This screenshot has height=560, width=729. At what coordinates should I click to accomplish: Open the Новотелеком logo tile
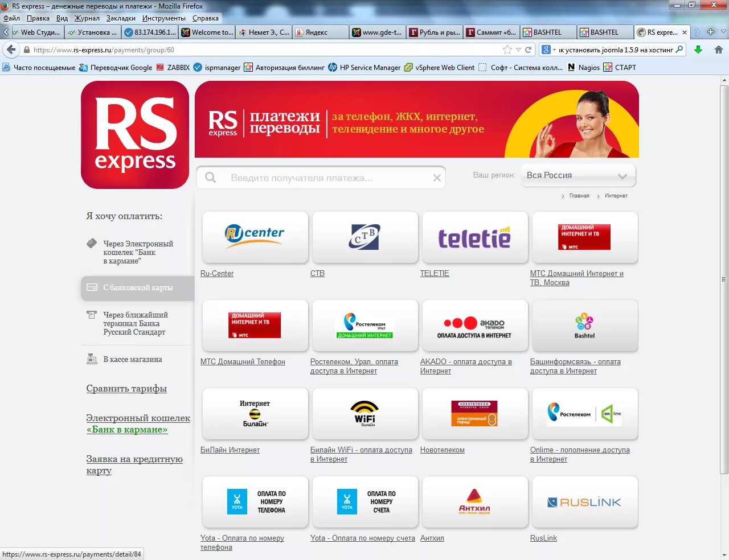click(475, 414)
